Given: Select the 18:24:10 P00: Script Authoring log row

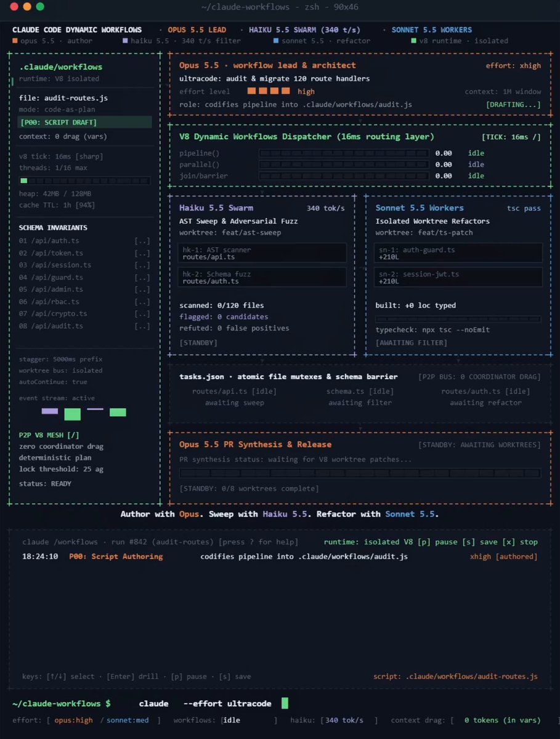Looking at the screenshot, I should [x=280, y=557].
